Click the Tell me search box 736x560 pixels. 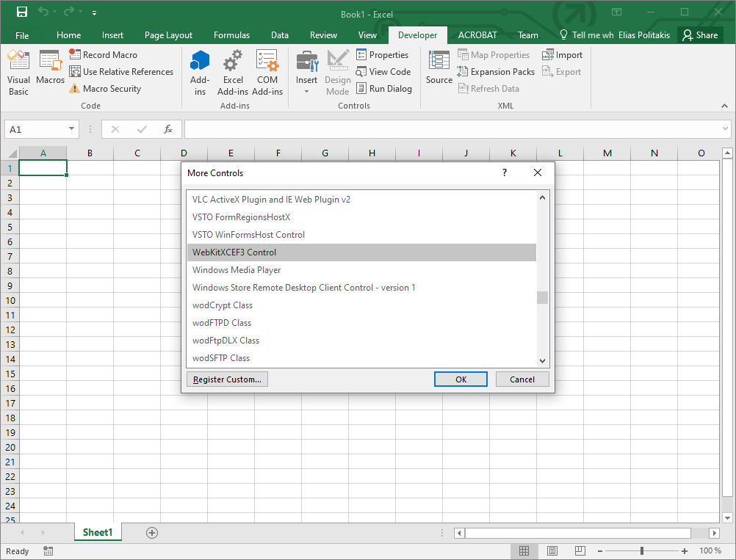point(587,35)
